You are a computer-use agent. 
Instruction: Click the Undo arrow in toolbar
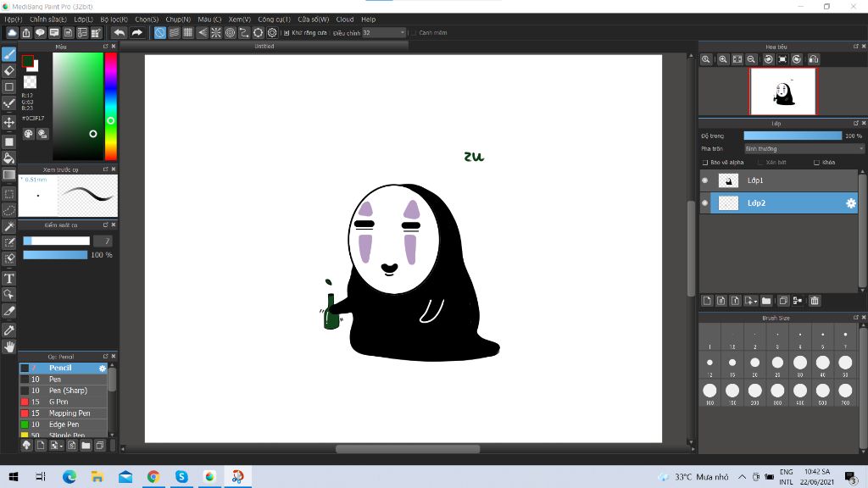[x=119, y=33]
